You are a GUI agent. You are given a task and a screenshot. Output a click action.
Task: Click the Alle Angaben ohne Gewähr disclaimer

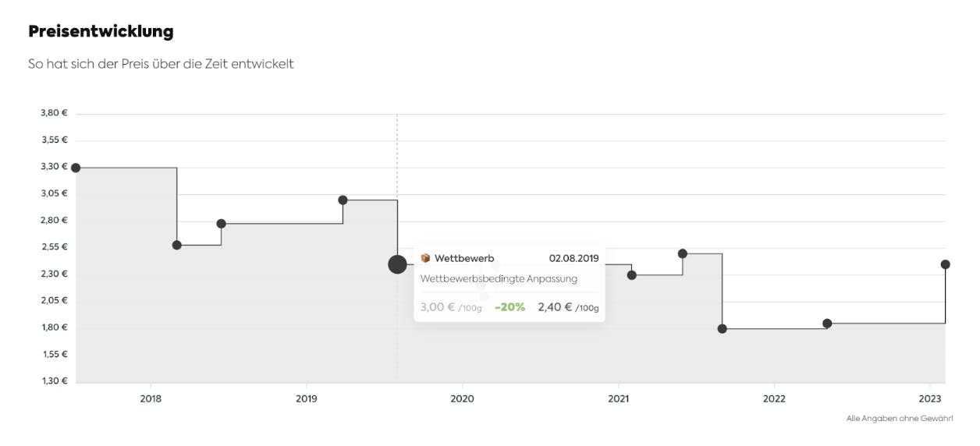pos(900,419)
